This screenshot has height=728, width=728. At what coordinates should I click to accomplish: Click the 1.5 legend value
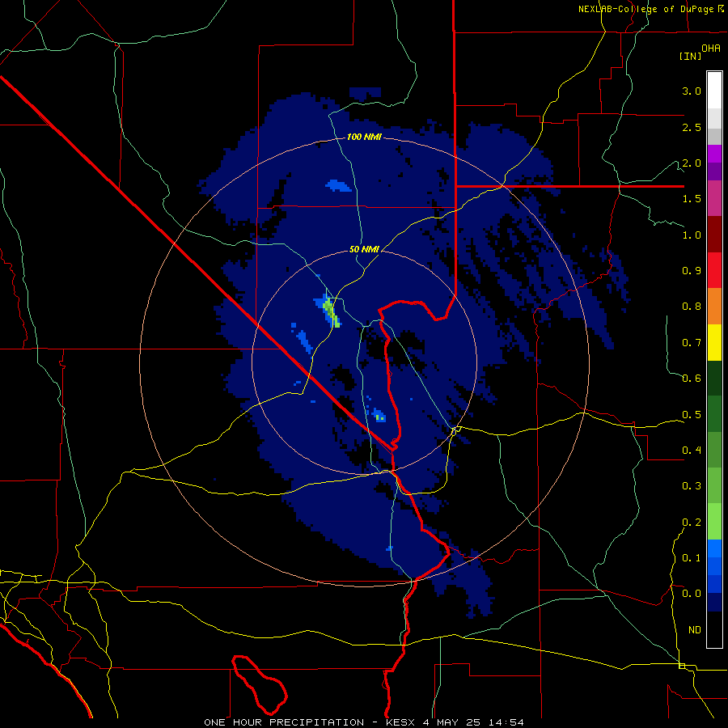(x=692, y=199)
